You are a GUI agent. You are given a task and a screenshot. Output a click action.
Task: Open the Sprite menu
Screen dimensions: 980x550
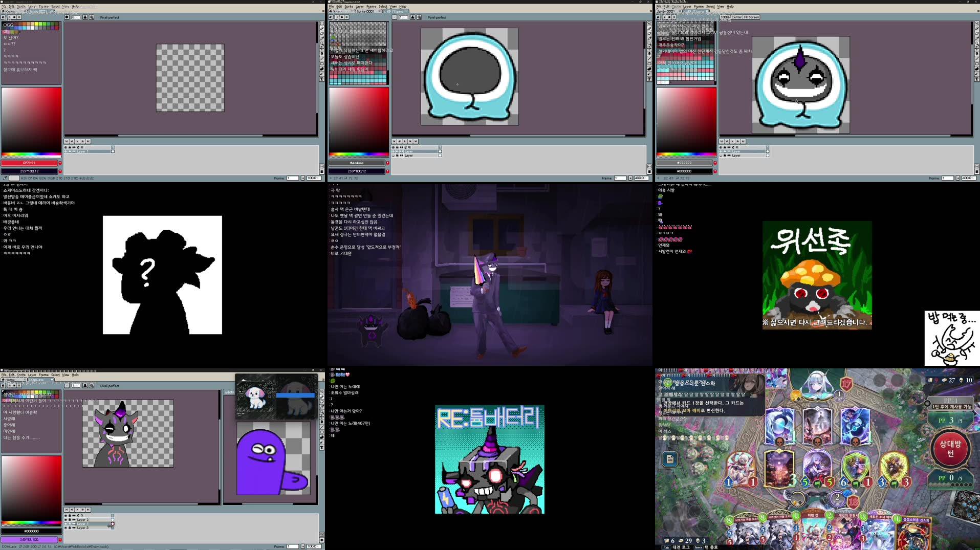[x=21, y=375]
